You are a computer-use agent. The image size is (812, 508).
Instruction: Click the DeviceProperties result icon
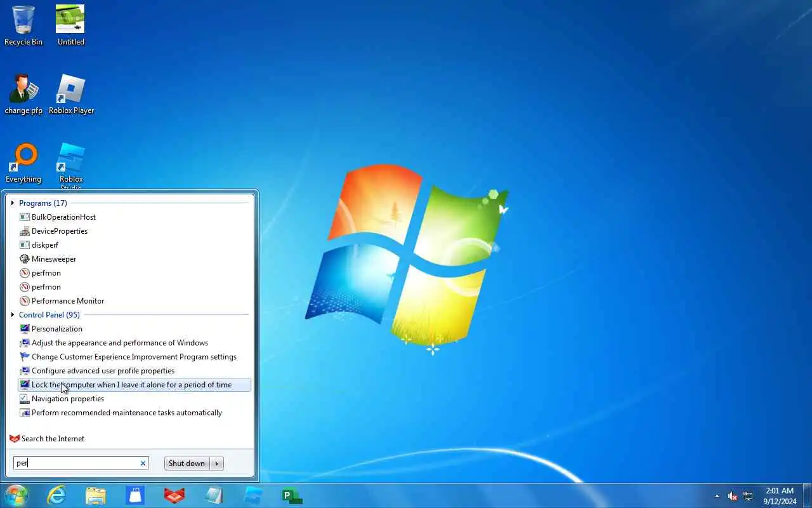pos(25,231)
